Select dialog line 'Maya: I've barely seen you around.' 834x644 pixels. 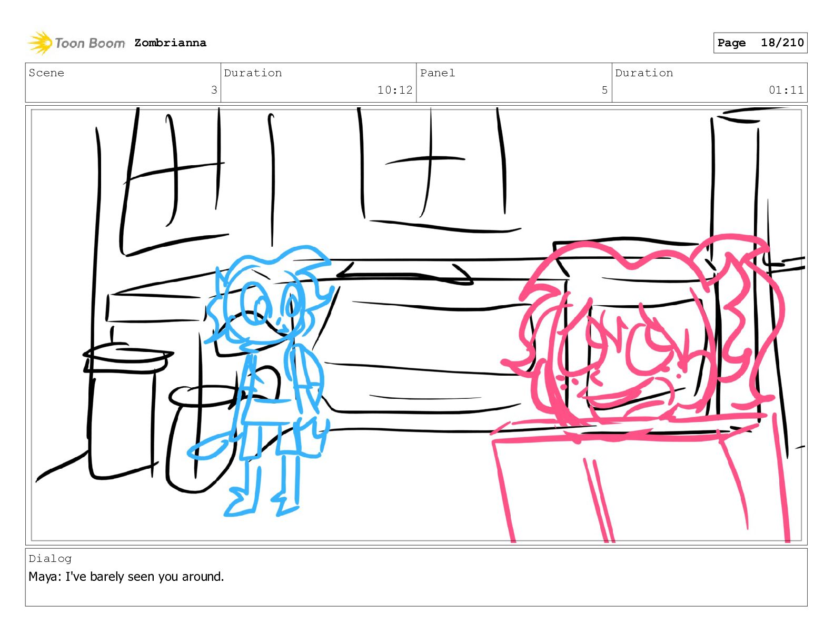point(126,577)
